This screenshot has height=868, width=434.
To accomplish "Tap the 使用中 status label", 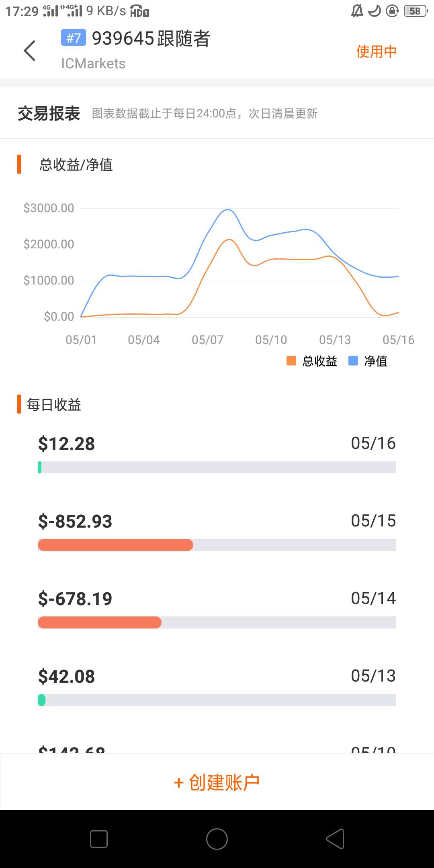I will point(376,51).
